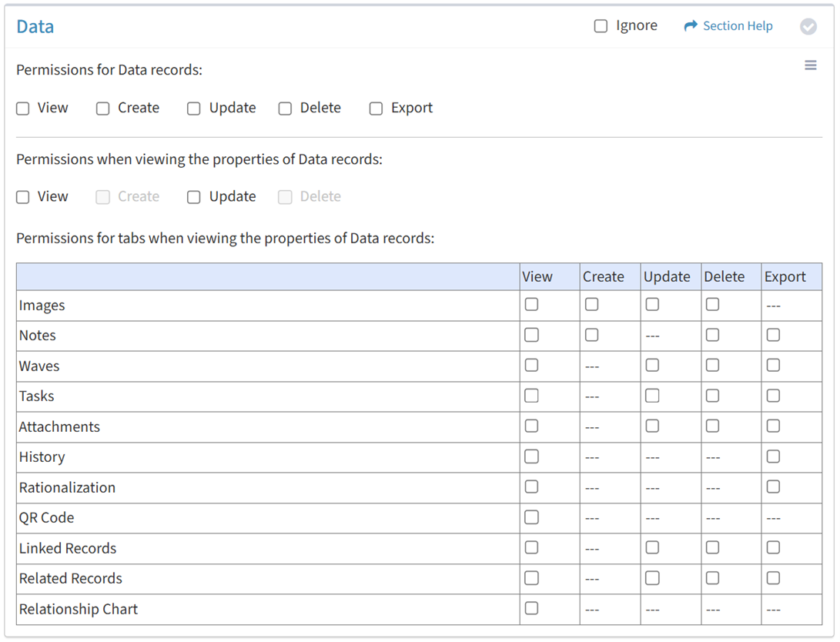The height and width of the screenshot is (642, 840).
Task: Check View for Relationship Chart
Action: tap(531, 608)
